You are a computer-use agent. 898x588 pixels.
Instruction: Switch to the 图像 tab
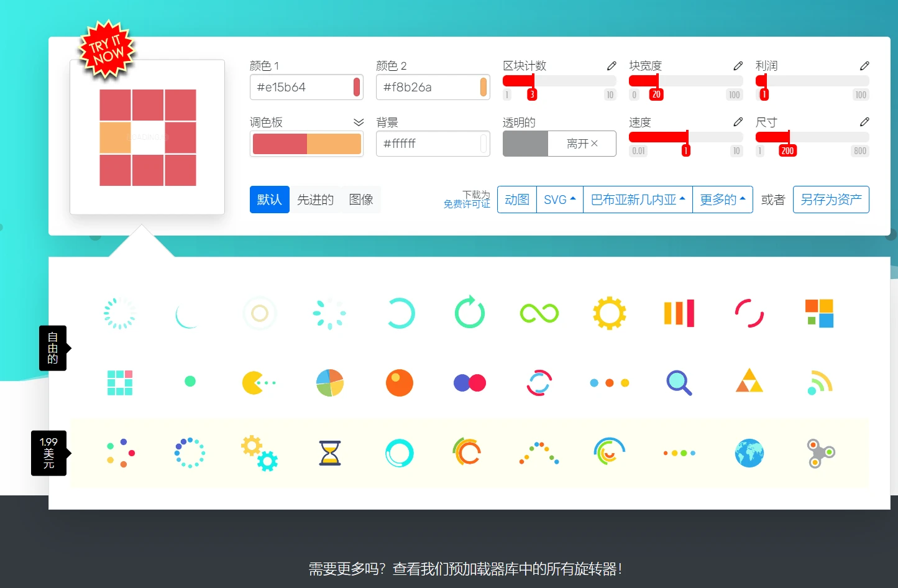click(361, 200)
